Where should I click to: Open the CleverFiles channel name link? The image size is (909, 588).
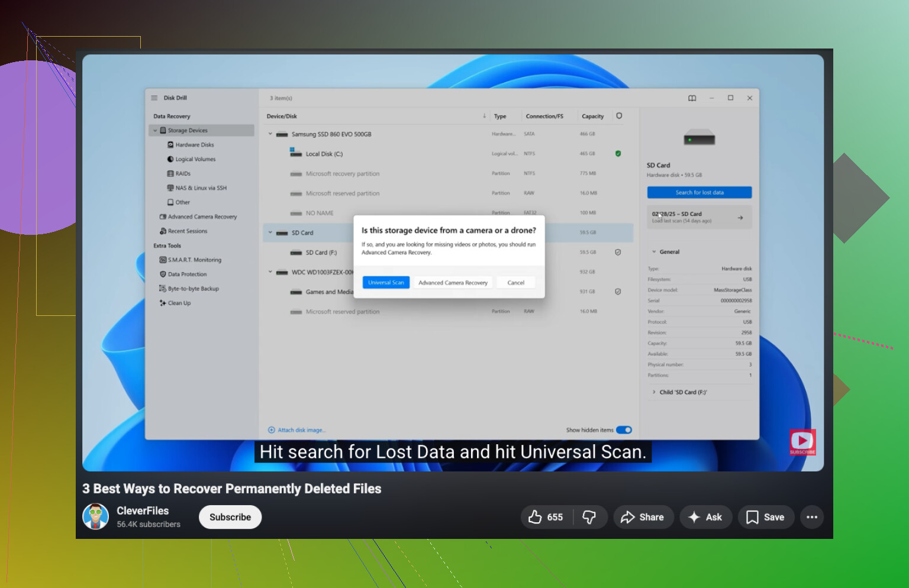(x=143, y=511)
